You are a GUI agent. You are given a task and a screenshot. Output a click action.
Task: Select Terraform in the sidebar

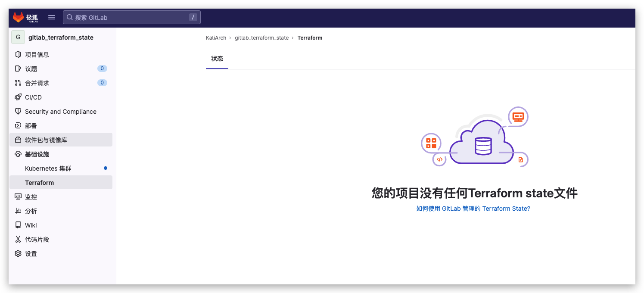pyautogui.click(x=40, y=183)
